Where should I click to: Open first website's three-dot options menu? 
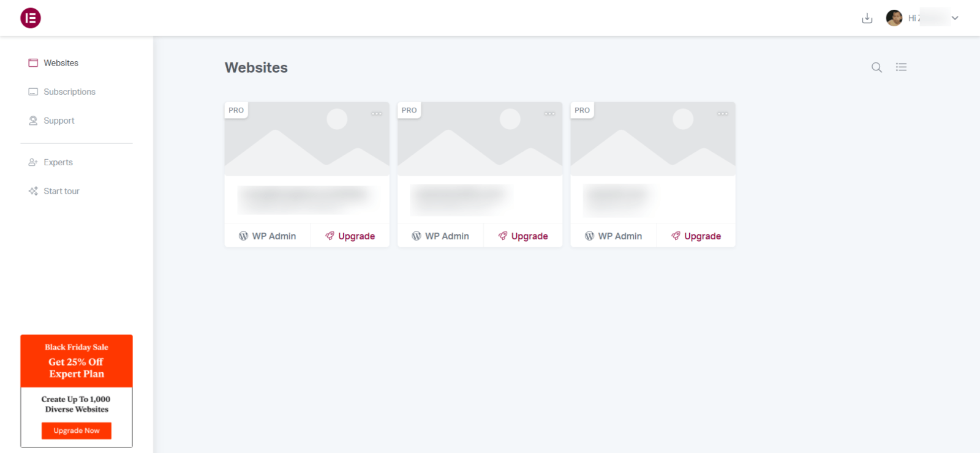pyautogui.click(x=376, y=114)
